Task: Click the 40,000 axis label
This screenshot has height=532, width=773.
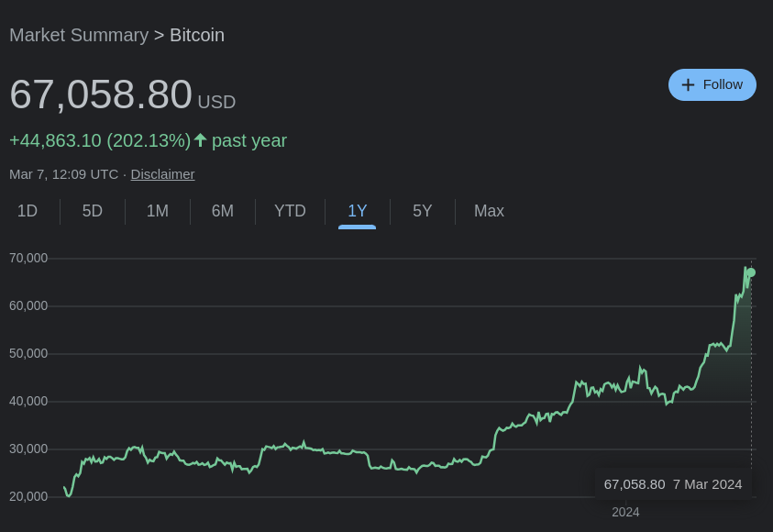Action: point(28,402)
